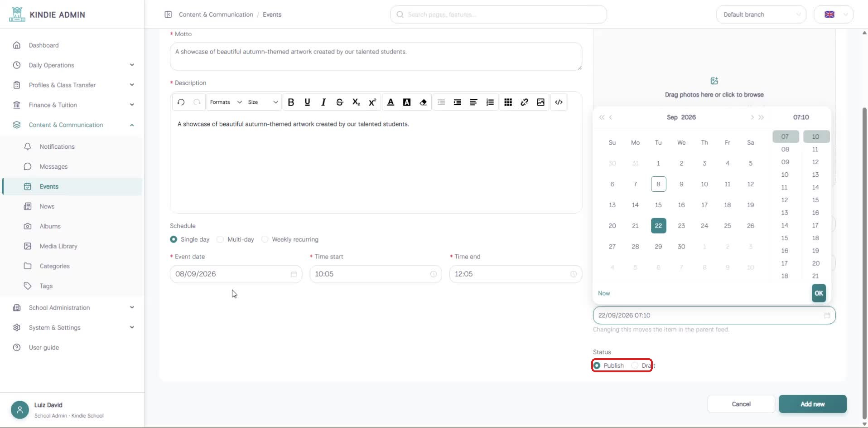
Task: Open the News page in sidebar
Action: pyautogui.click(x=47, y=206)
